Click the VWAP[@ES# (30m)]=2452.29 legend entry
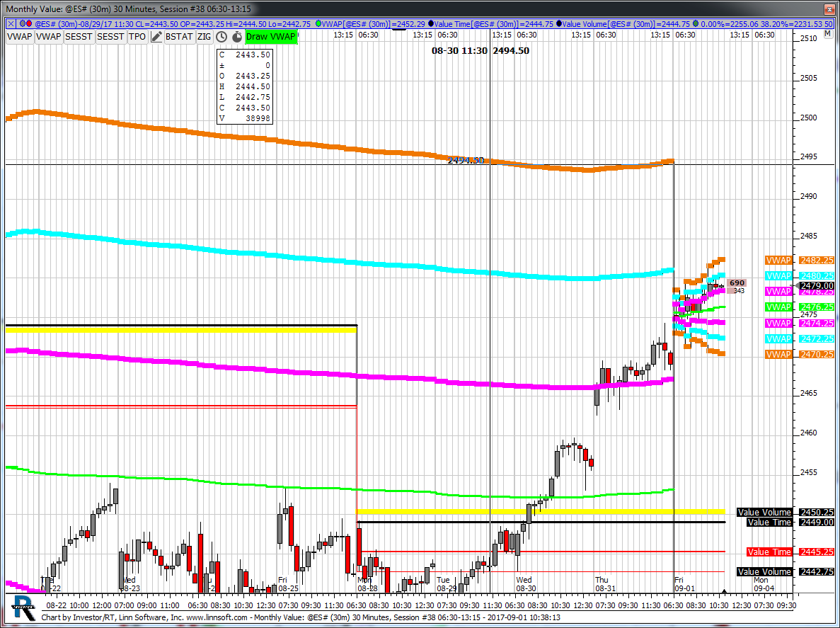 [373, 23]
